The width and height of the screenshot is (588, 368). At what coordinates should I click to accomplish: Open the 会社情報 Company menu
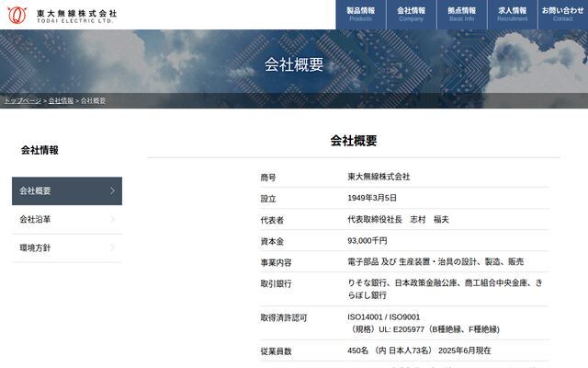click(x=412, y=15)
